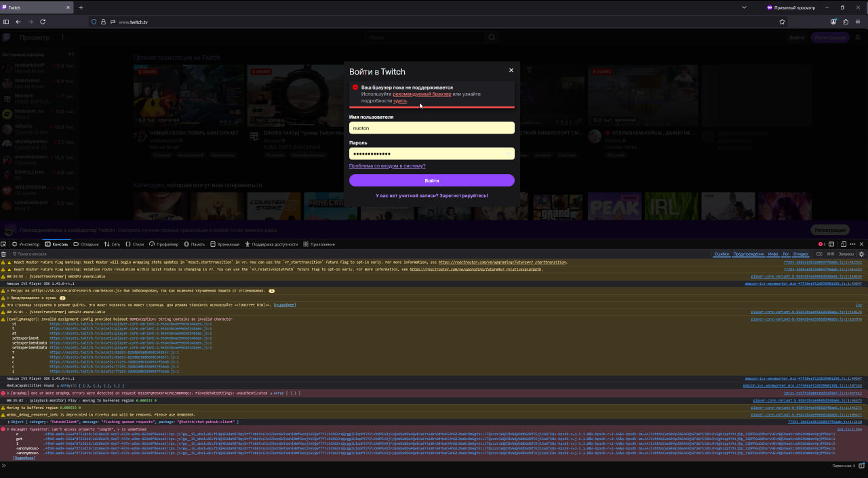
Task: Focus the password field
Action: [432, 154]
